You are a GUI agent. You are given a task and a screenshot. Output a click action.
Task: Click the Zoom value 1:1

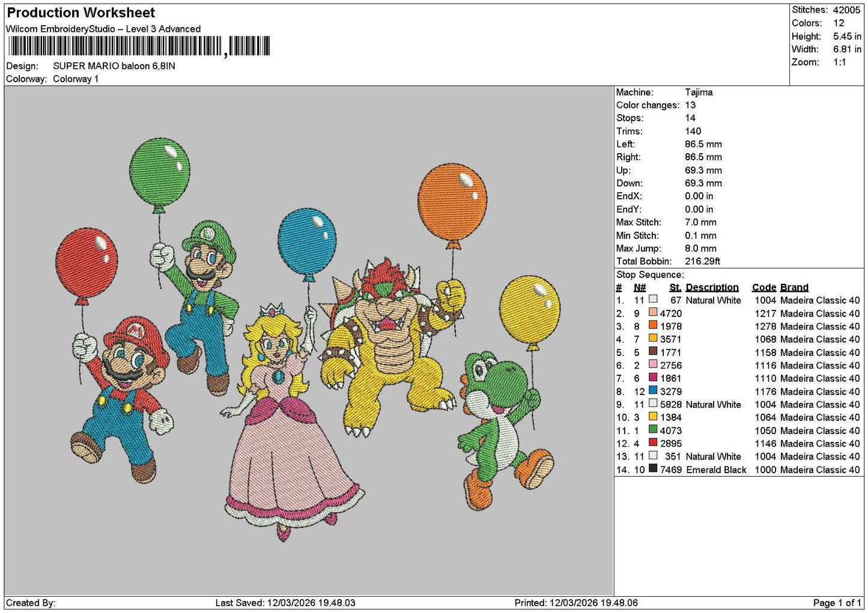click(839, 62)
